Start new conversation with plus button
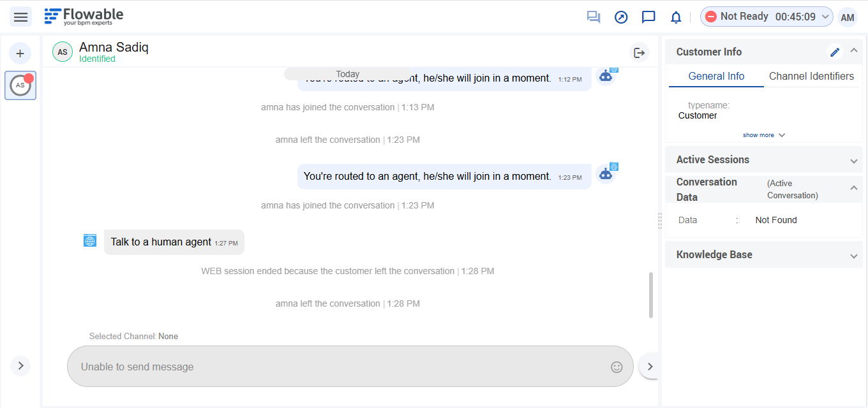The height and width of the screenshot is (408, 868). [x=20, y=53]
